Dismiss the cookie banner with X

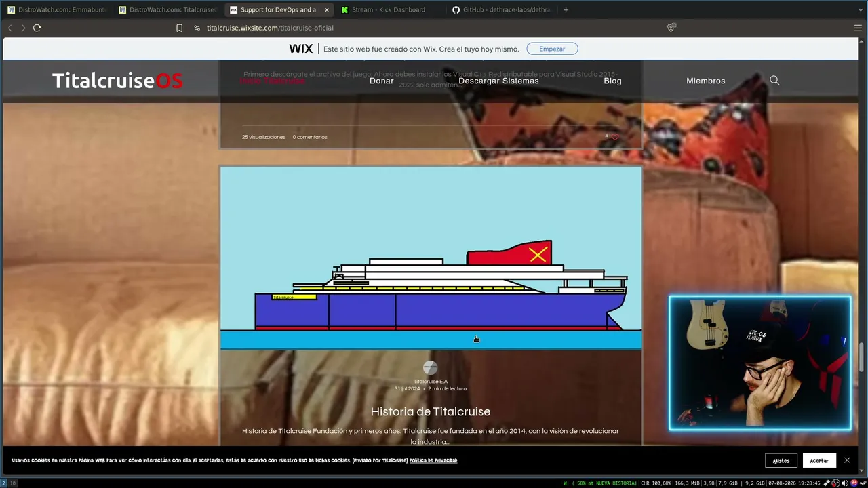click(x=847, y=460)
